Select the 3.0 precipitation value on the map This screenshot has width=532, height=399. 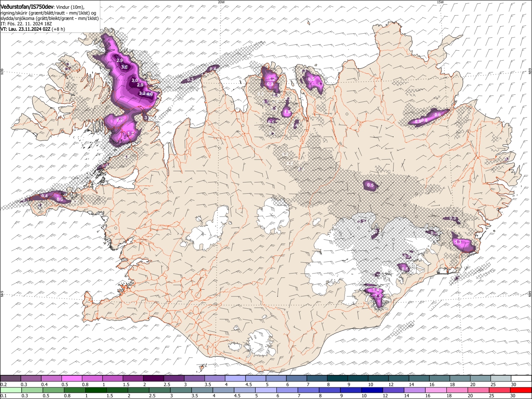(135, 80)
